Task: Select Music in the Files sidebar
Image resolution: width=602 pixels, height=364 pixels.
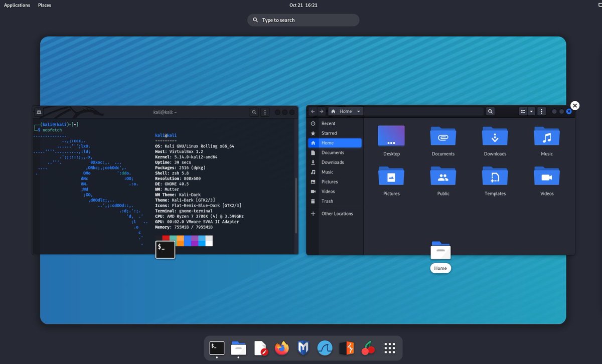Action: [335, 172]
